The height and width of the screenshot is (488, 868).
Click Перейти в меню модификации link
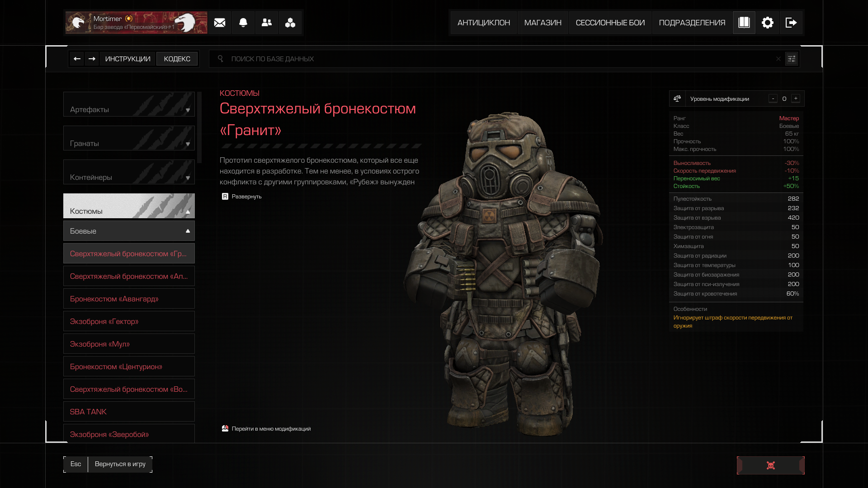coord(266,429)
